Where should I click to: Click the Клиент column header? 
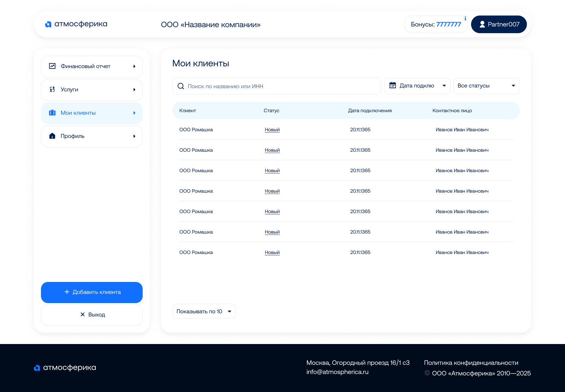coord(188,110)
